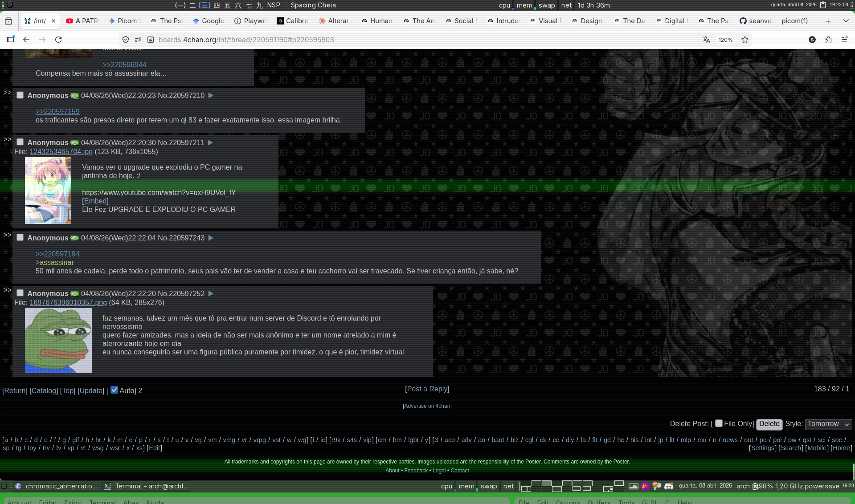The height and width of the screenshot is (504, 855).
Task: Open file link 1697676396010357.png
Action: pyautogui.click(x=68, y=302)
